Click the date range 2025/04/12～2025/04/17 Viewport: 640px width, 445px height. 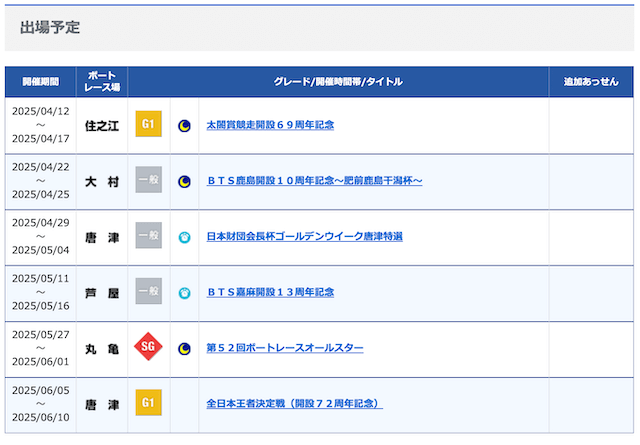pos(40,125)
